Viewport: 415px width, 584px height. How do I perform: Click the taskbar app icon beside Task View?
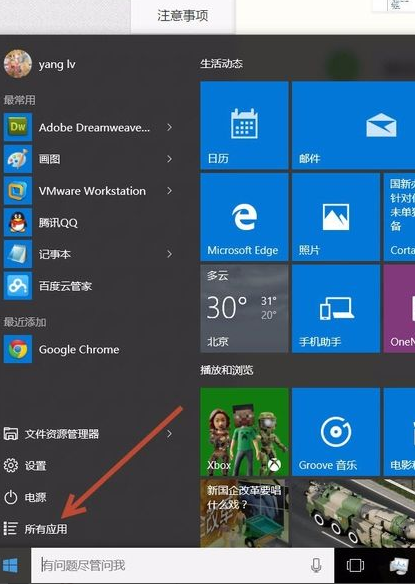[399, 565]
